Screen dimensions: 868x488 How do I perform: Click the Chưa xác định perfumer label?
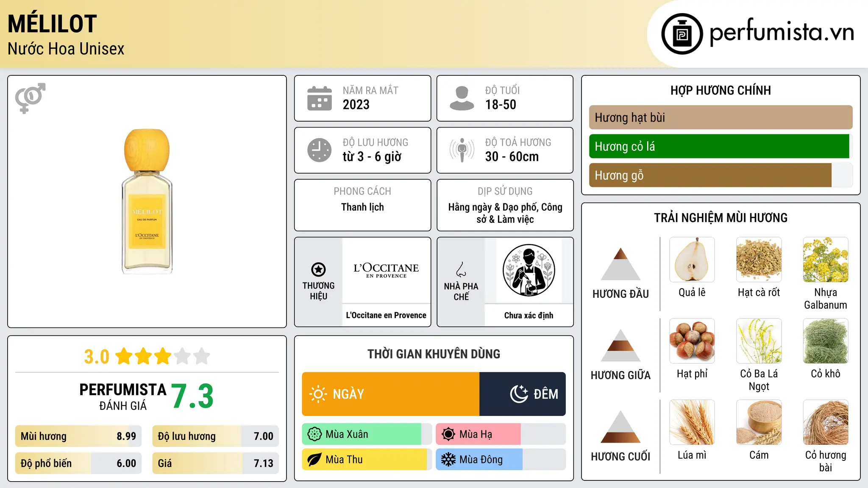pos(529,315)
